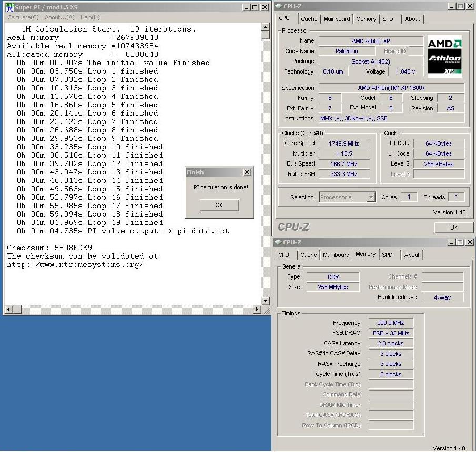Image resolution: width=476 pixels, height=452 pixels.
Task: Switch to Cache tab in lower CPU-Z
Action: click(308, 255)
